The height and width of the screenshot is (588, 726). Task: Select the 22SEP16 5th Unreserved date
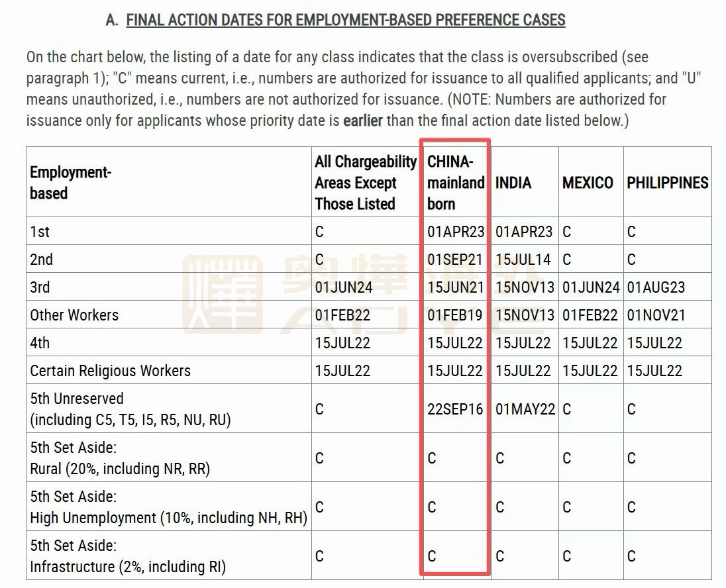pyautogui.click(x=455, y=409)
